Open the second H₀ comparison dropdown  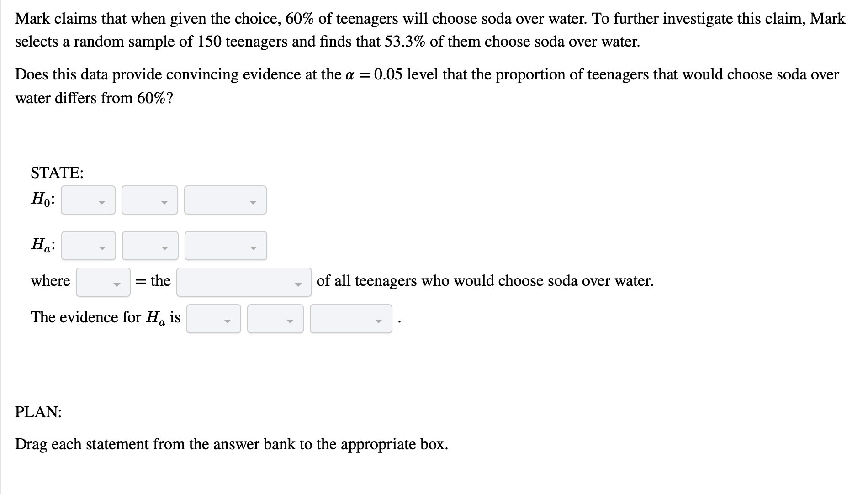coord(149,200)
